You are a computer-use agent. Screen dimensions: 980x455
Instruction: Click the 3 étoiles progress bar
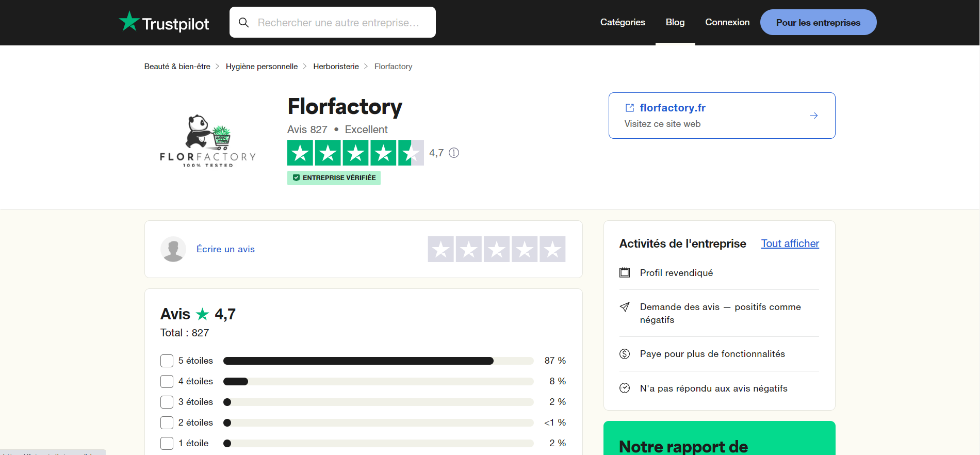tap(378, 402)
